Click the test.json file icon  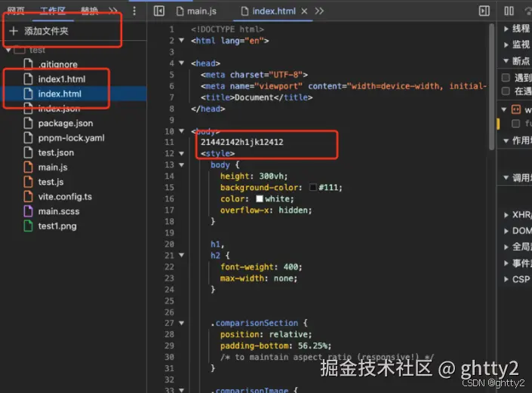[28, 152]
